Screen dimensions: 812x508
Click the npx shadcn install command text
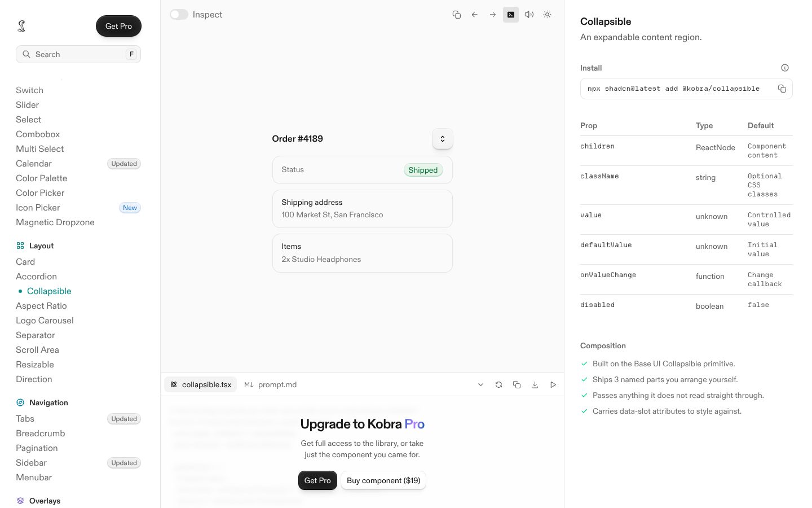coord(673,89)
